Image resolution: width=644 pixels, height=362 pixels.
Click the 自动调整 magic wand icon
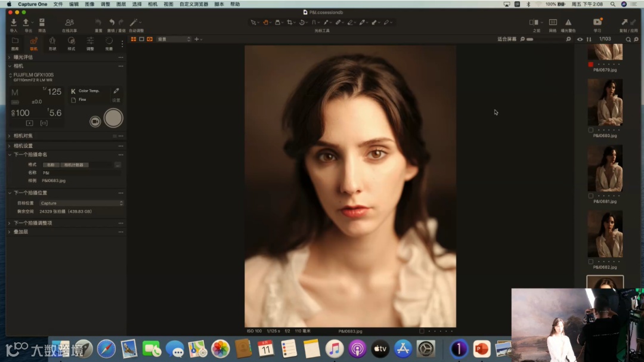[134, 23]
